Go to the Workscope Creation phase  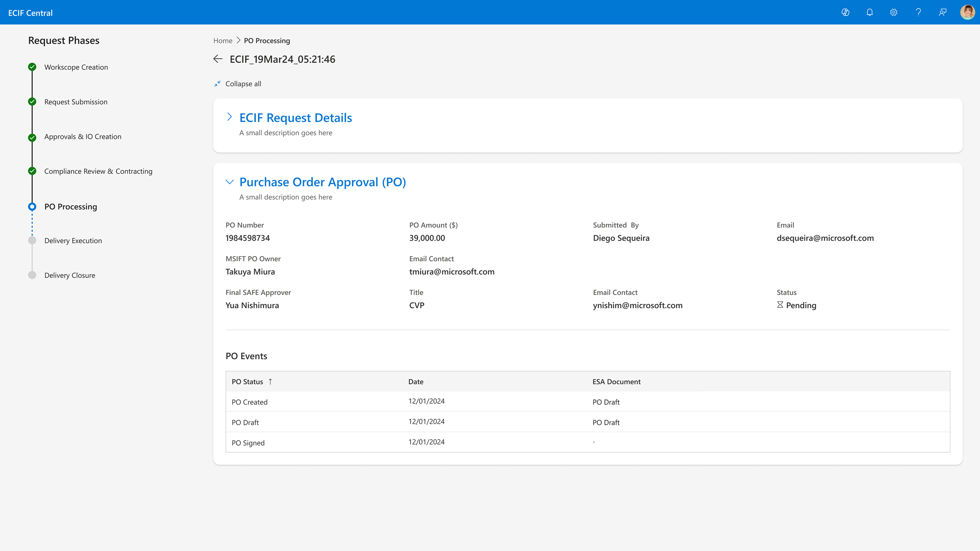76,67
